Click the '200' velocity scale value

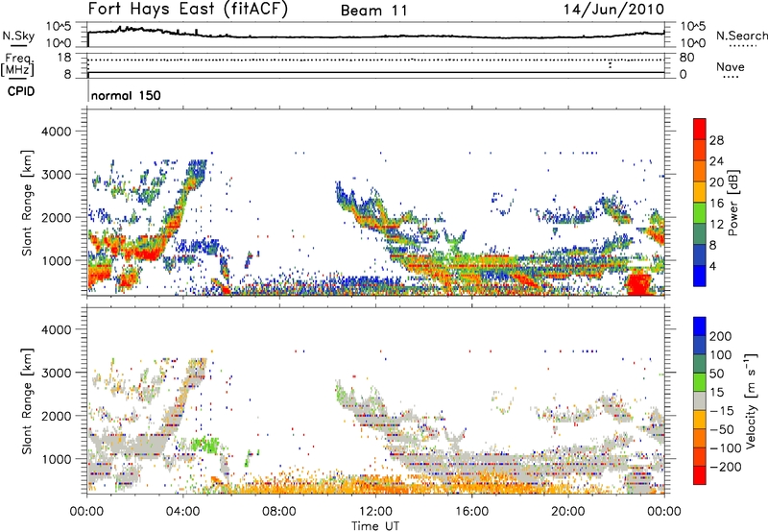tap(720, 336)
